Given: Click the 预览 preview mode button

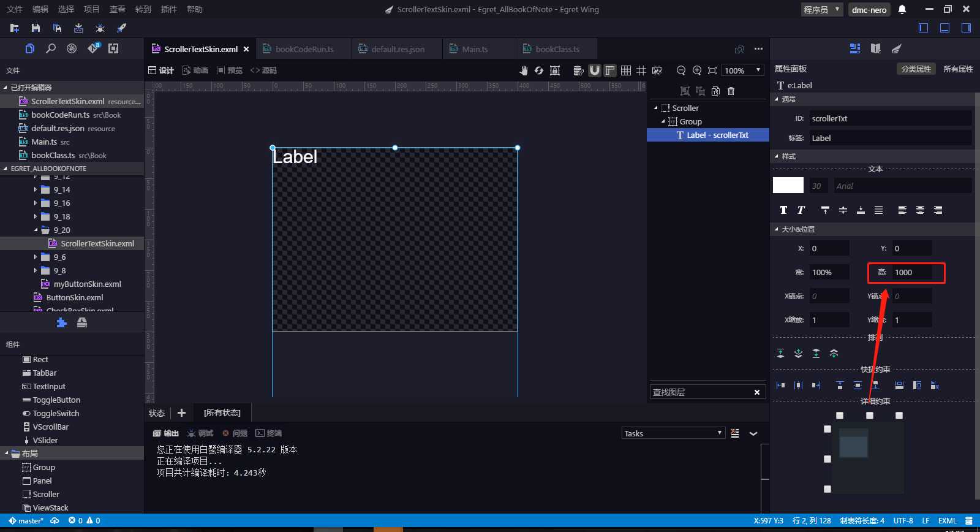Looking at the screenshot, I should click(230, 70).
